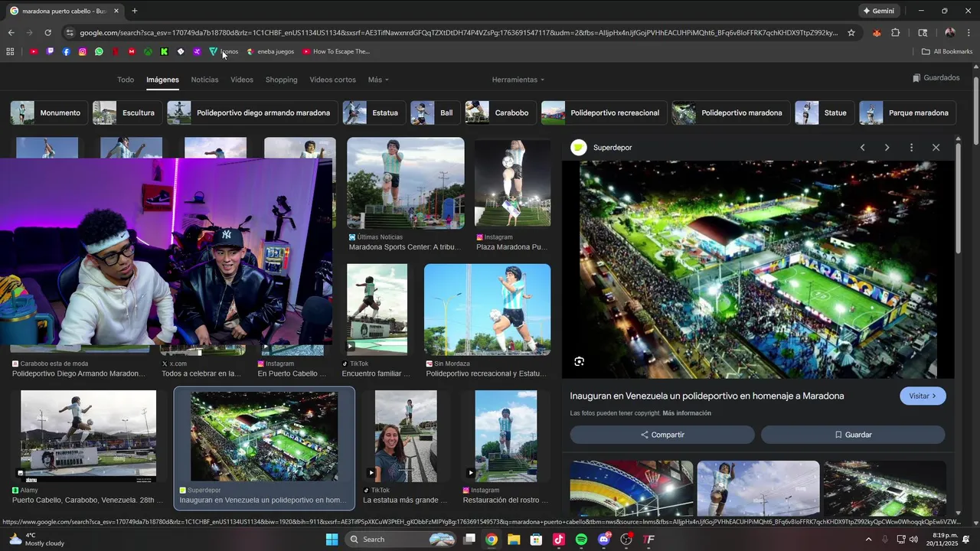The image size is (980, 551).
Task: Reload the page
Action: point(47,33)
